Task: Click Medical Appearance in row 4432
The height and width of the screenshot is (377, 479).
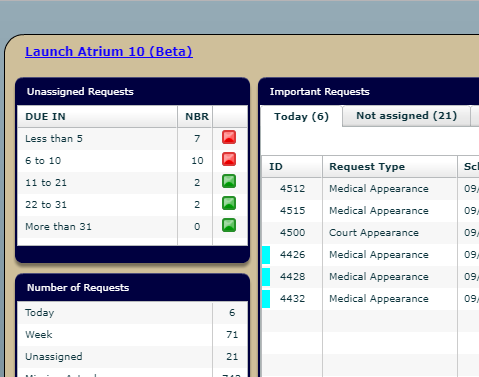Action: pos(379,299)
